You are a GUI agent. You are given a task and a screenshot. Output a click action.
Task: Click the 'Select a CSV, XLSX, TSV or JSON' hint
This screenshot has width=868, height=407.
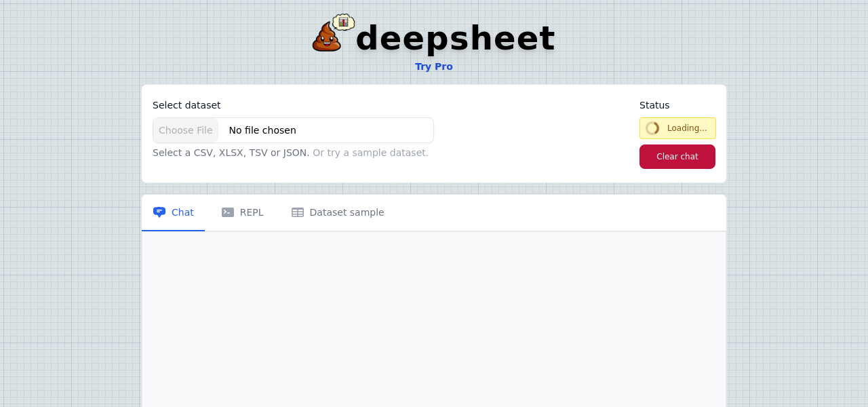(231, 153)
